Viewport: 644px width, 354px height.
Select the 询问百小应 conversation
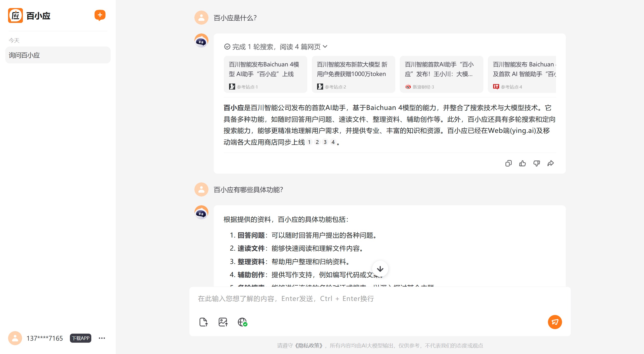click(58, 55)
